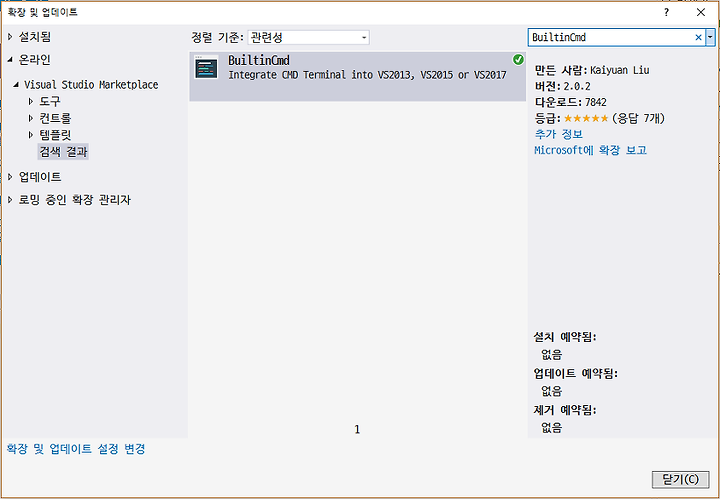This screenshot has height=499, width=720.
Task: Expand the 업데이트 tree arrow
Action: pos(10,177)
